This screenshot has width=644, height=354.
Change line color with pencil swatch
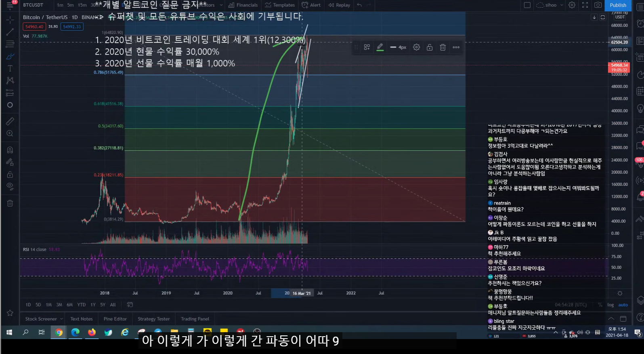(380, 47)
